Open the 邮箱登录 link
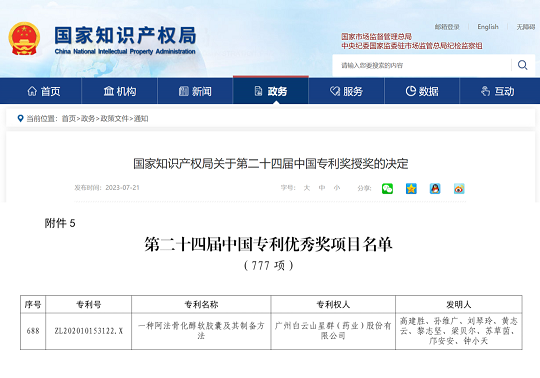Screen dimensions: 540x378 click(447, 27)
